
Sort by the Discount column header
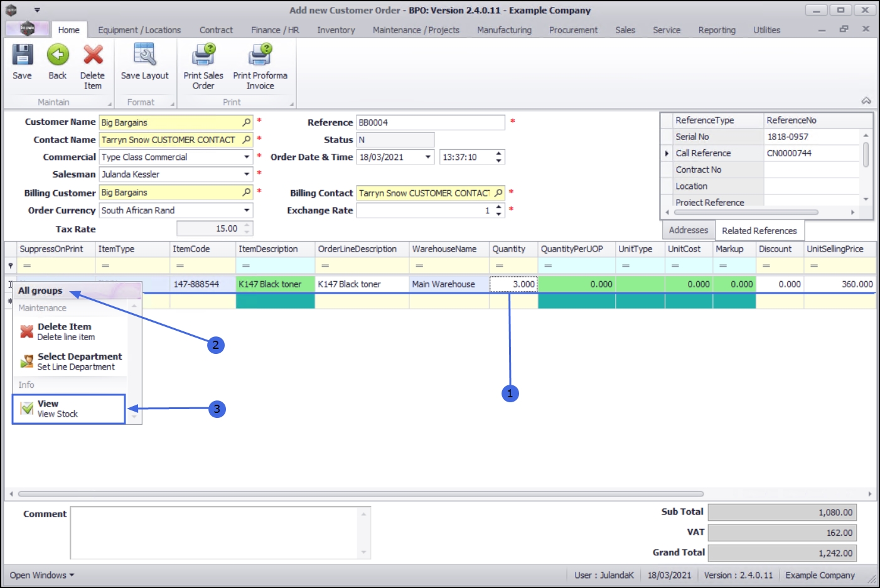pyautogui.click(x=780, y=249)
